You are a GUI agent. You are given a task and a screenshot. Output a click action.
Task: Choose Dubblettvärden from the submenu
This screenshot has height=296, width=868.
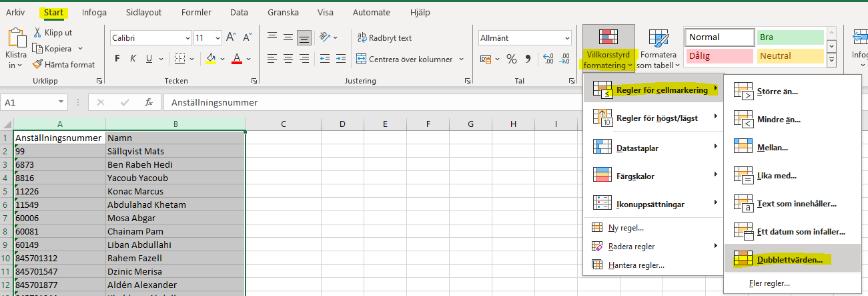pyautogui.click(x=791, y=259)
